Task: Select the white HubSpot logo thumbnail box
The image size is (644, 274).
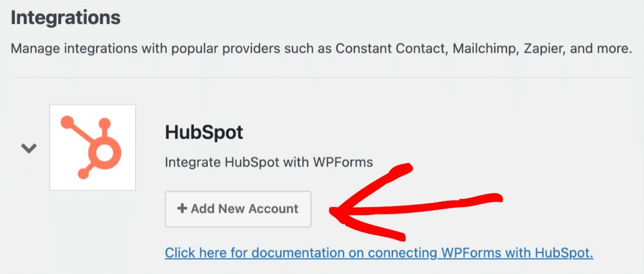Action: (x=92, y=148)
